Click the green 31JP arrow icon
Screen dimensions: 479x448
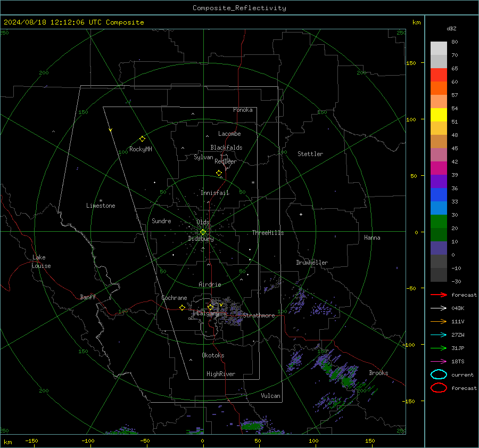(439, 348)
